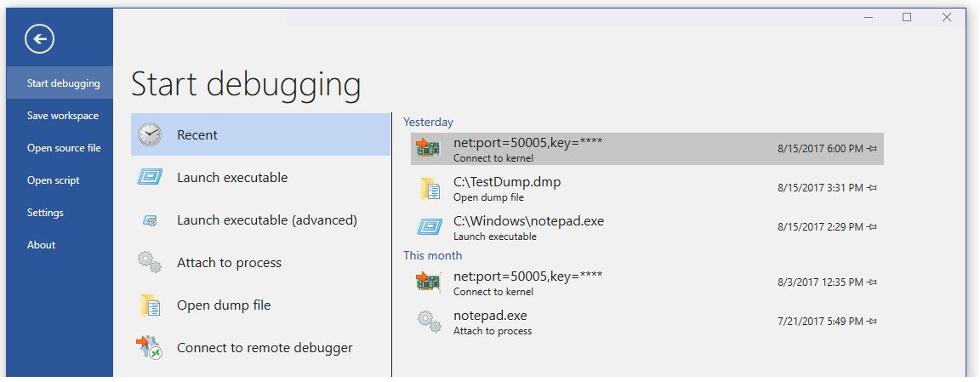Pin the 8/15/2017 2:29 PM entry
Image resolution: width=980 pixels, height=382 pixels.
[872, 227]
